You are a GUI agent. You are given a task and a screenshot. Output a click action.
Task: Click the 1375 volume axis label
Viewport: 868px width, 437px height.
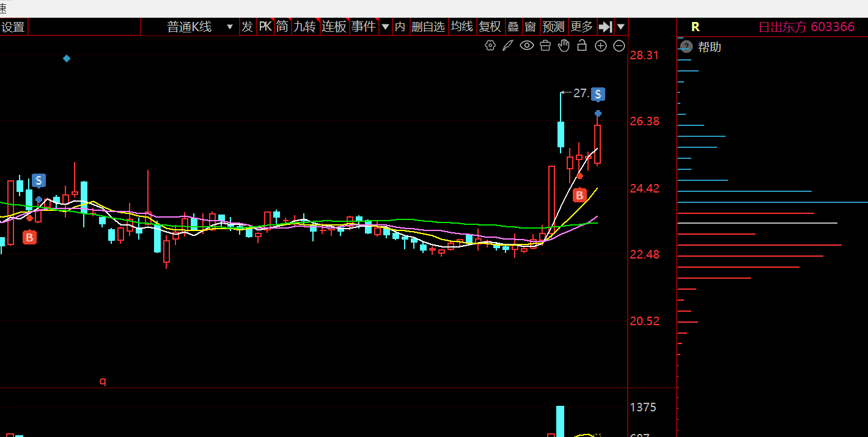(x=642, y=407)
